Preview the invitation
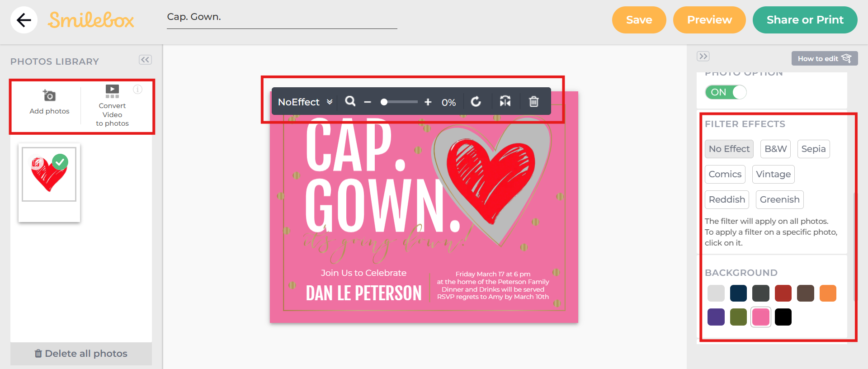 709,20
